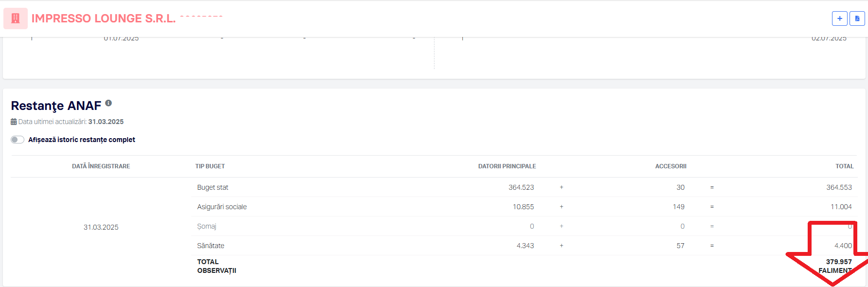Image resolution: width=868 pixels, height=287 pixels.
Task: Click the 'Afișează istoric restanțe complet' label
Action: 81,140
